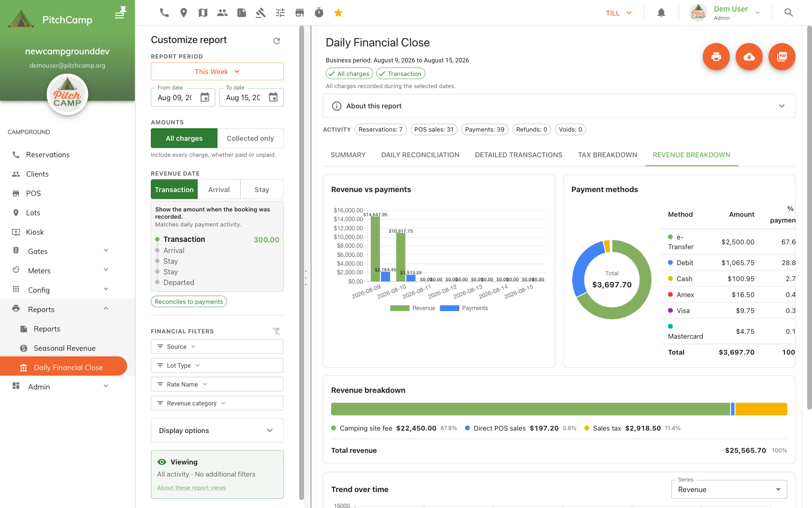Open the Source filter dropdown

(x=217, y=347)
